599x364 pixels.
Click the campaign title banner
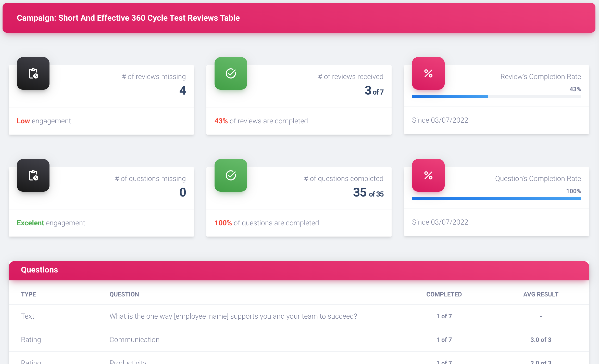pyautogui.click(x=128, y=18)
